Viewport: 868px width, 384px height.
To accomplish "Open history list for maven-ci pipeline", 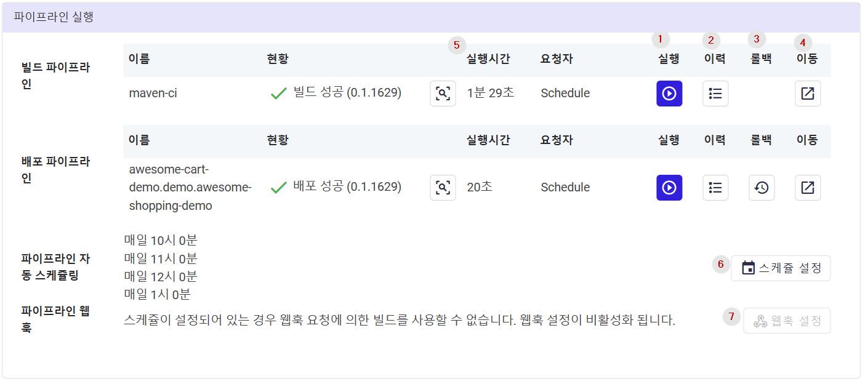I will 715,94.
